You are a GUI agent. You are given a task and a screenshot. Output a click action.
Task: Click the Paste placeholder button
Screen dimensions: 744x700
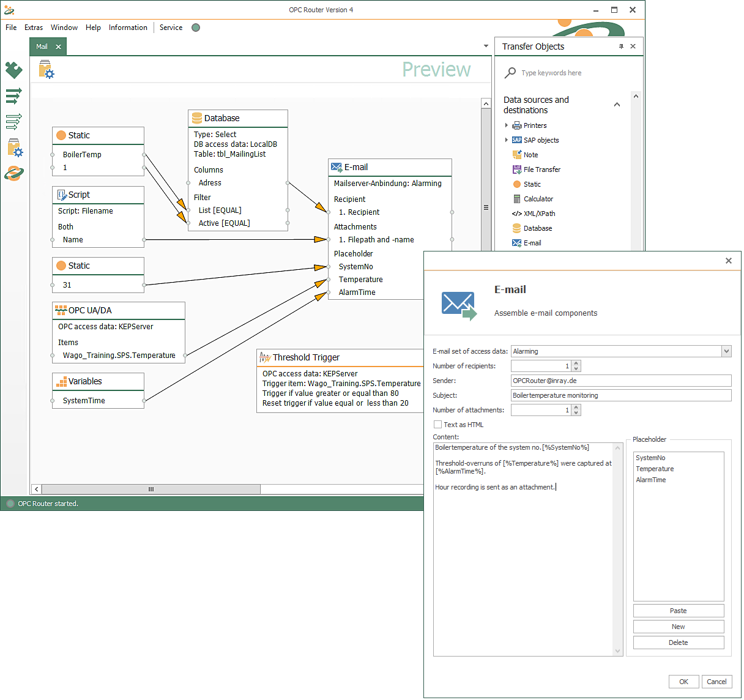pos(678,611)
